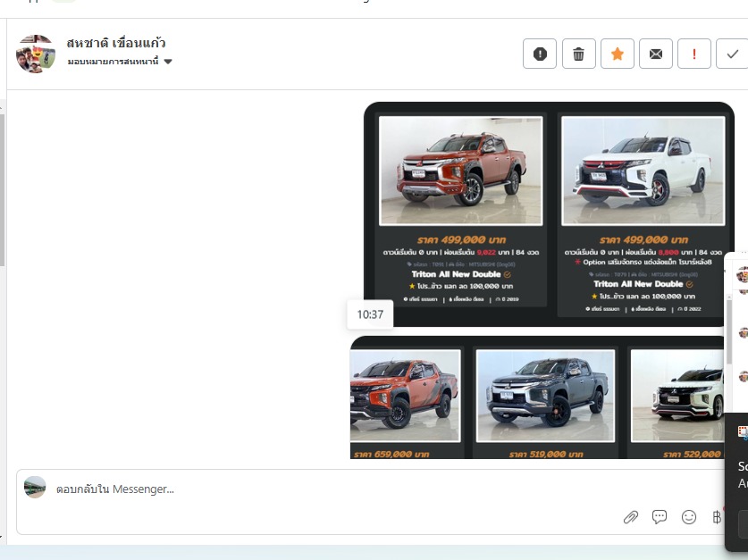Click Triton All New Double title under orange truck
Image resolution: width=748 pixels, height=560 pixels.
[456, 274]
